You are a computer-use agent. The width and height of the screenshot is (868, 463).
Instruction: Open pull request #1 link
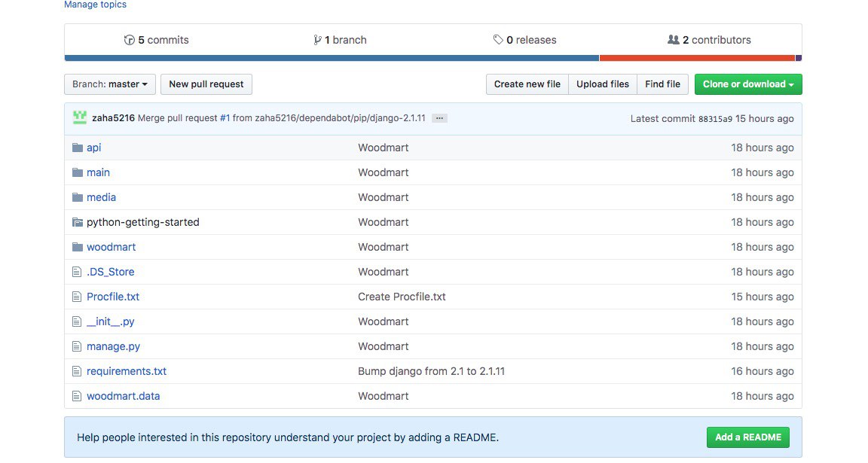tap(225, 118)
